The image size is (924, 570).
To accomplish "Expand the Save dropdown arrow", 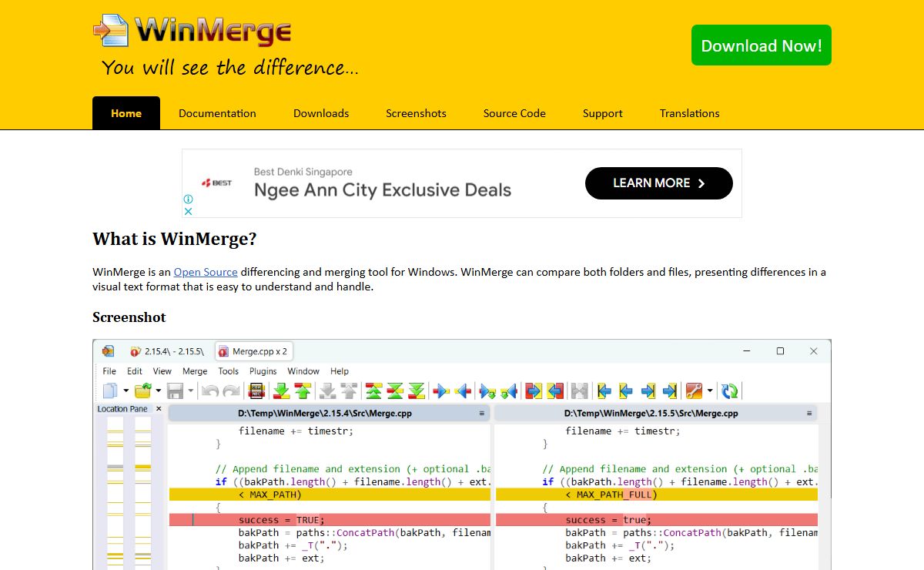I will [x=190, y=391].
